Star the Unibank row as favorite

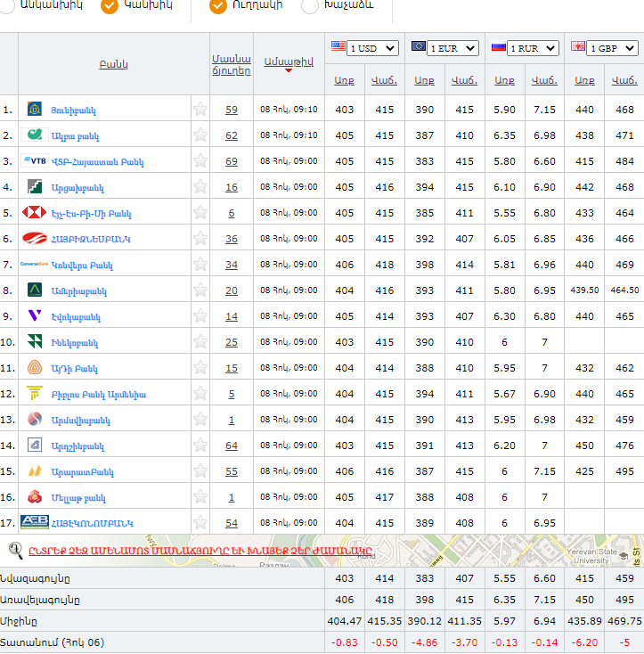click(200, 110)
